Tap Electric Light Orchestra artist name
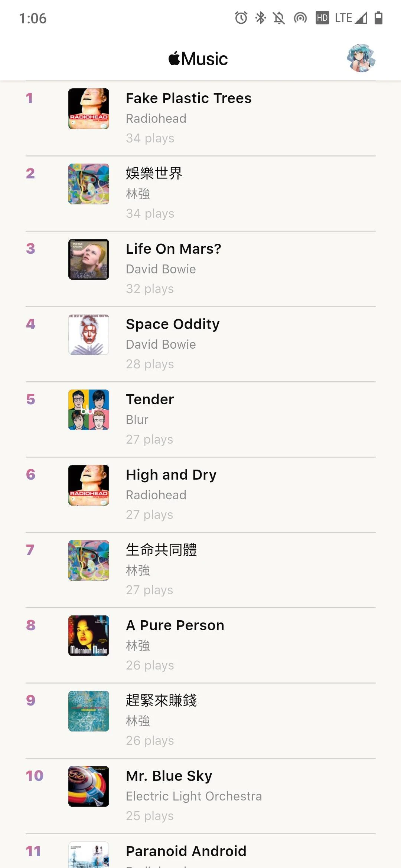401x868 pixels. (194, 796)
